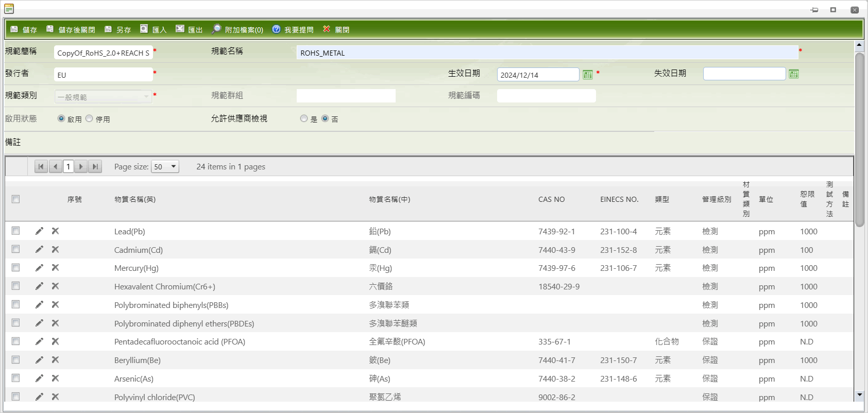Select the 停用 radio button

89,118
